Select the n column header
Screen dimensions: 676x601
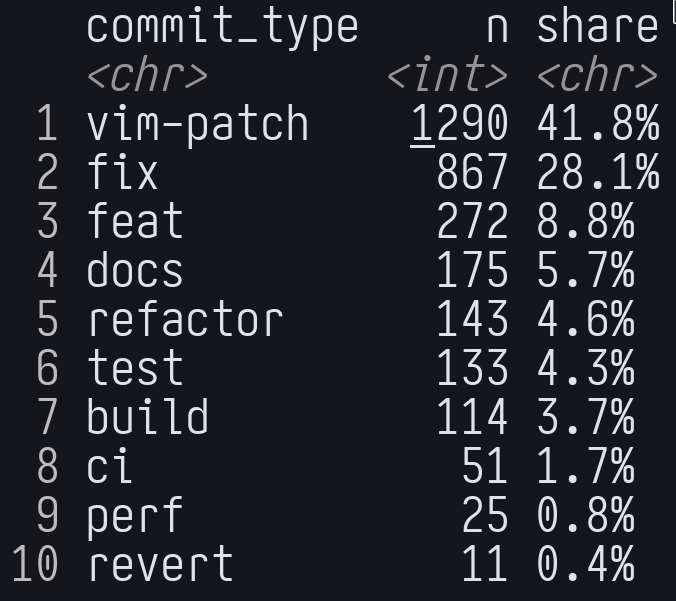pyautogui.click(x=497, y=27)
